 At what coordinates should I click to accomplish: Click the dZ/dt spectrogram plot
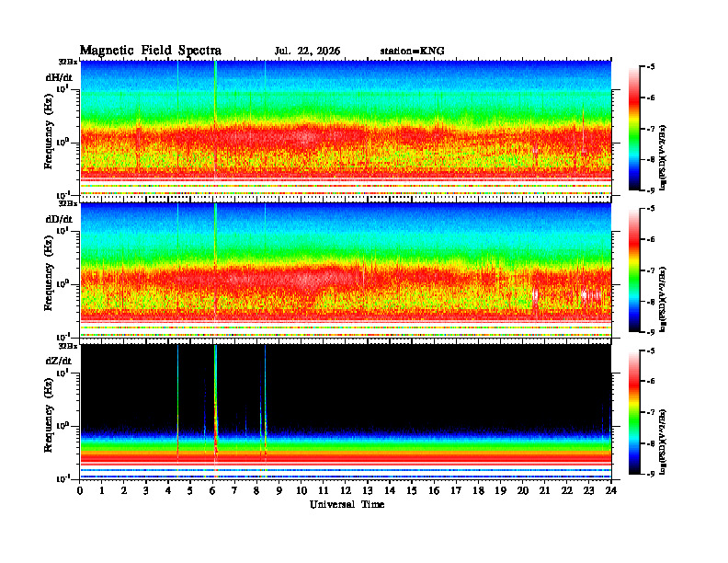click(x=346, y=412)
